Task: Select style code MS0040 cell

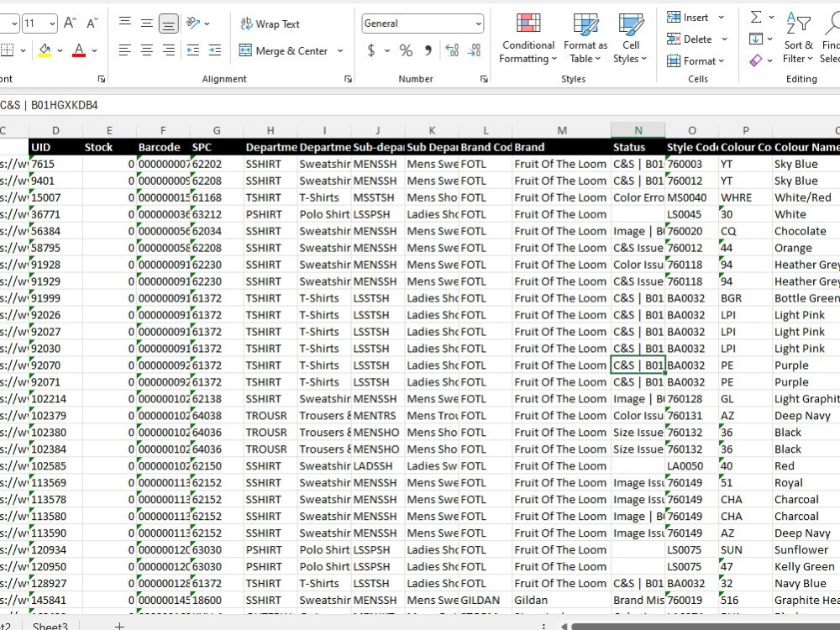Action: pos(691,197)
